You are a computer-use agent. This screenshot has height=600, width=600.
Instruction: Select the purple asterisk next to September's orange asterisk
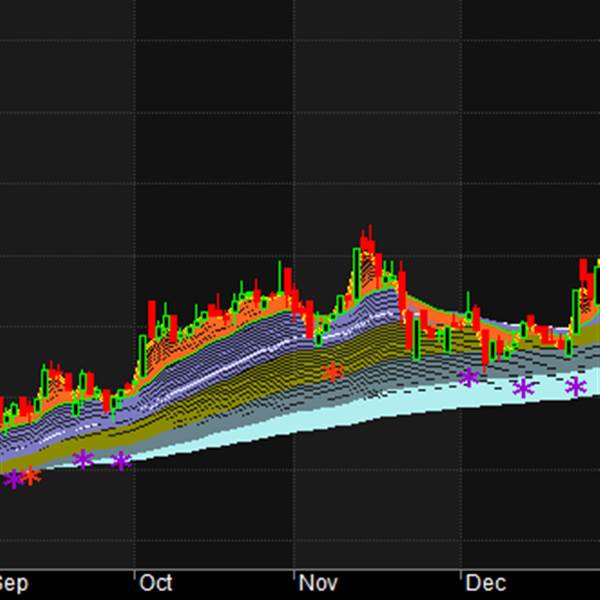(x=13, y=479)
